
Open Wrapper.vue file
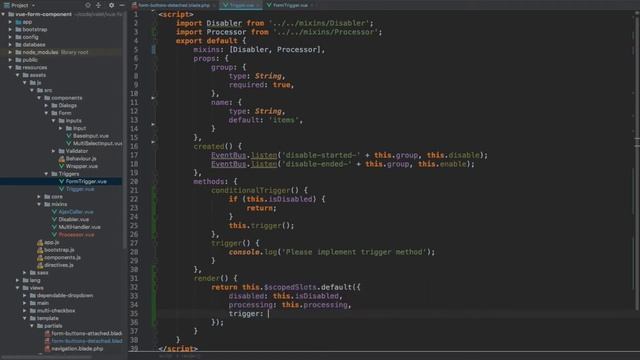click(x=81, y=166)
